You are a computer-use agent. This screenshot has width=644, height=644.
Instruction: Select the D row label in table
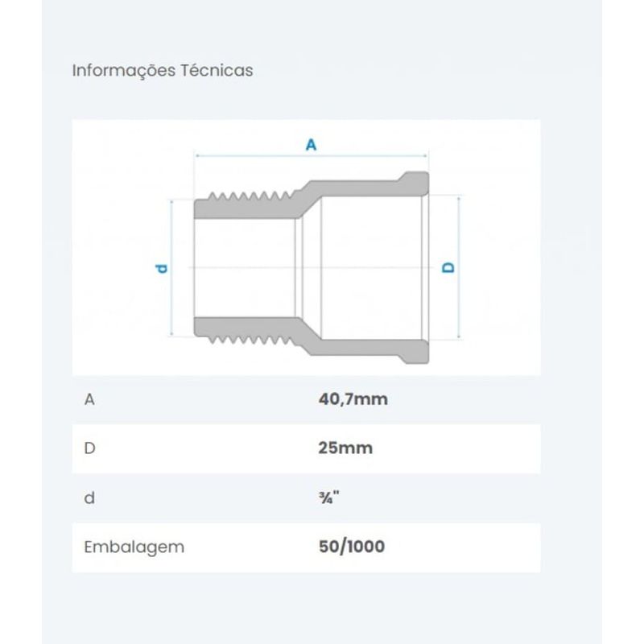(x=90, y=448)
